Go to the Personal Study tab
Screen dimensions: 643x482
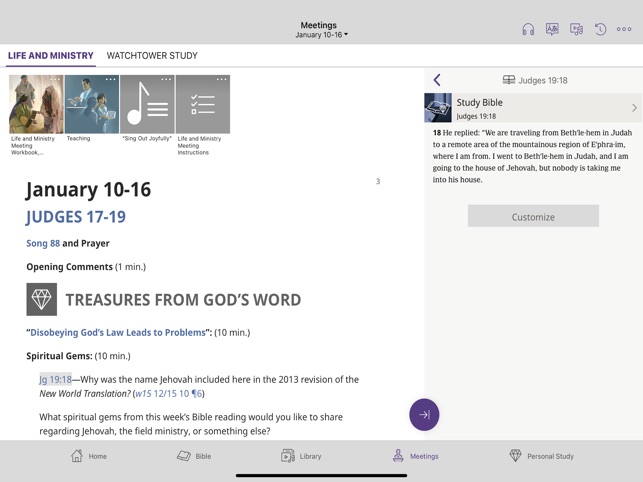click(x=541, y=456)
